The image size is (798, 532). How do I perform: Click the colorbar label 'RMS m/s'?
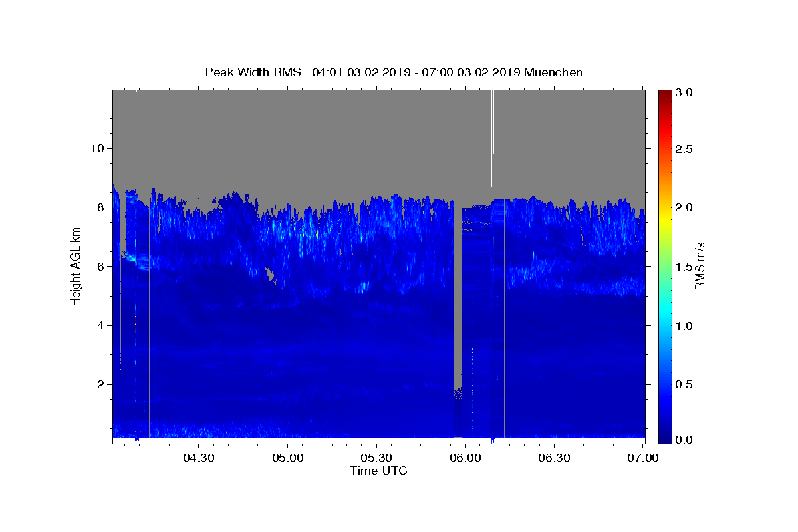(700, 265)
